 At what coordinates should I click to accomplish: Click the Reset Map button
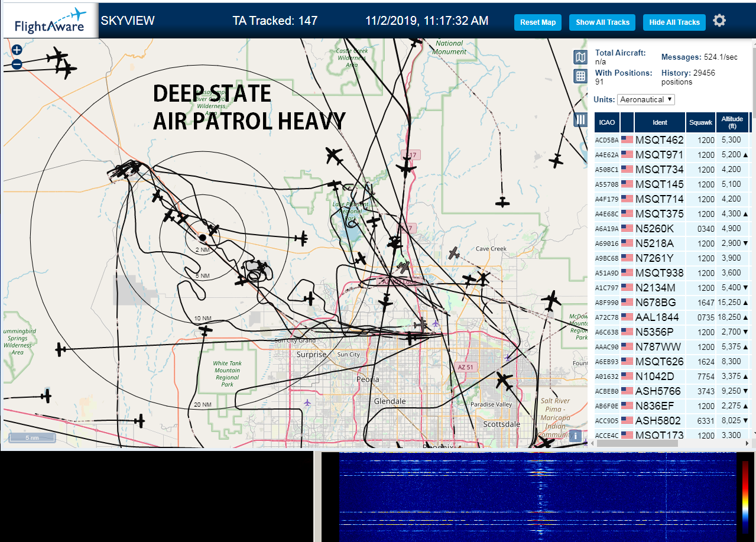(x=538, y=22)
